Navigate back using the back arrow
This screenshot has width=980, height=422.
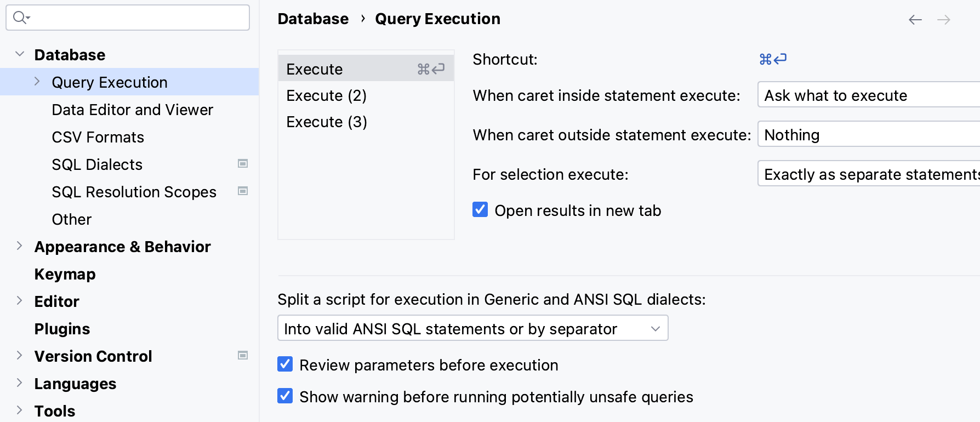[x=915, y=19]
